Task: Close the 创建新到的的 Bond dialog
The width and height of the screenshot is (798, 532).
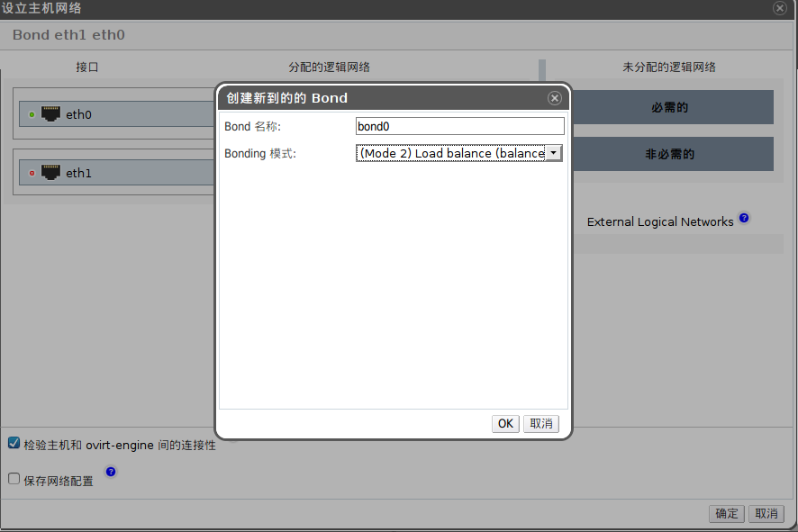Action: coord(555,97)
